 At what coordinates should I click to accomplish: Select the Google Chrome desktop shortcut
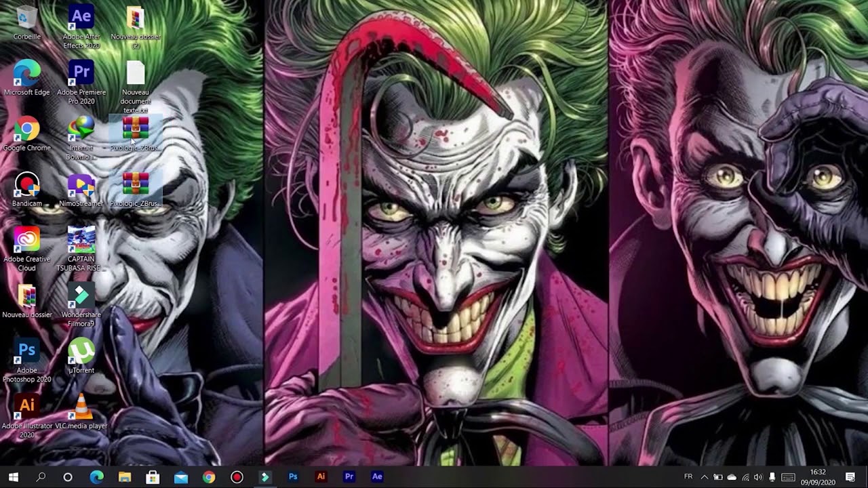pyautogui.click(x=27, y=134)
